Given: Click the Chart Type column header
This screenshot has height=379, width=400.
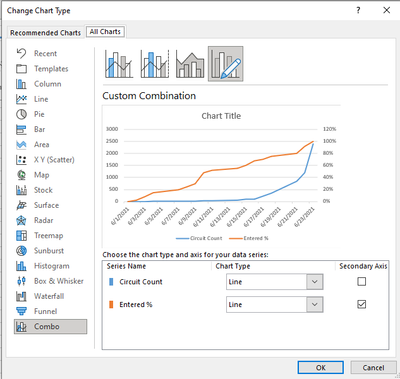Looking at the screenshot, I should coord(233,266).
